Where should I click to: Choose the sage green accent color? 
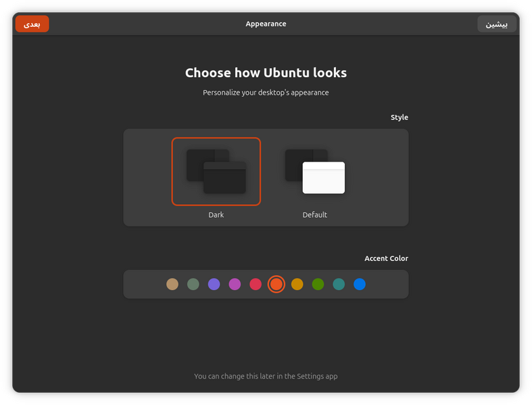tap(193, 284)
